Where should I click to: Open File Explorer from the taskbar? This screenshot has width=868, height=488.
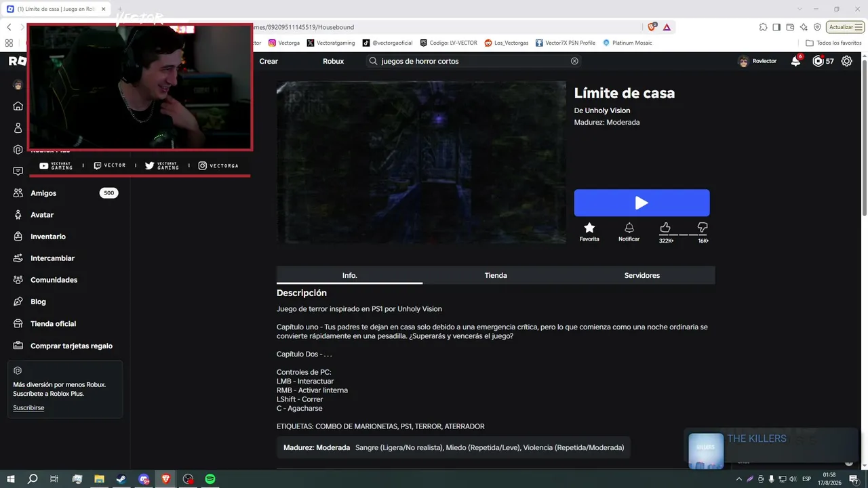tap(99, 479)
